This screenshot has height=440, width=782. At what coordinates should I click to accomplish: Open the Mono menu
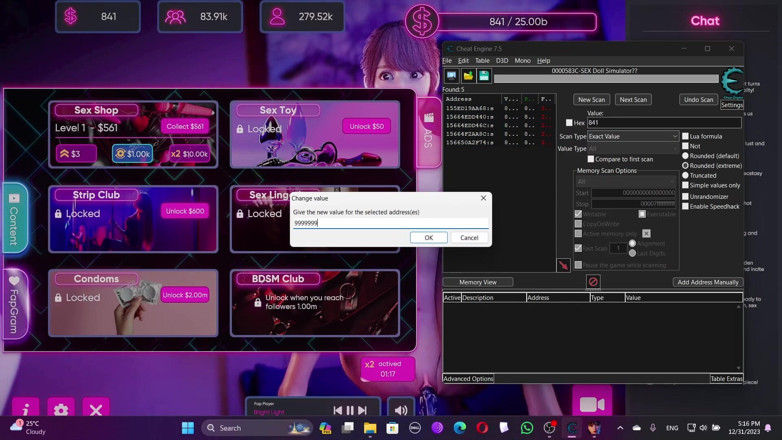tap(522, 60)
